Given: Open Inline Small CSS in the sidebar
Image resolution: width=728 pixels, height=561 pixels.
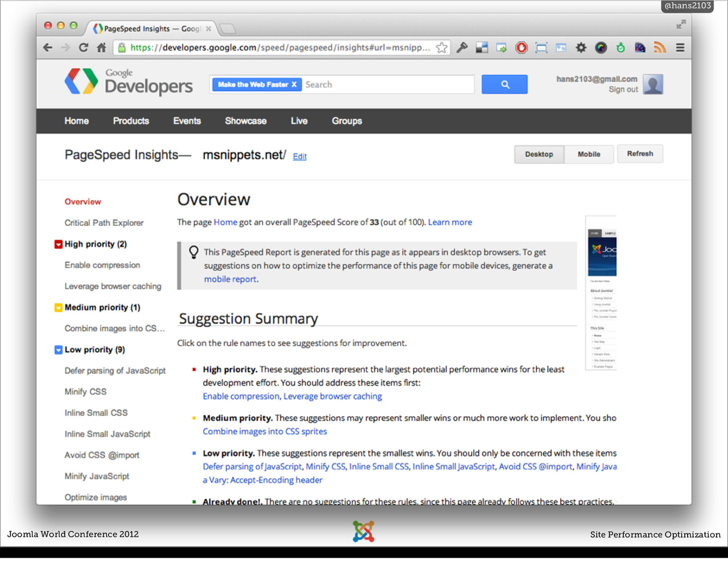Looking at the screenshot, I should tap(96, 413).
